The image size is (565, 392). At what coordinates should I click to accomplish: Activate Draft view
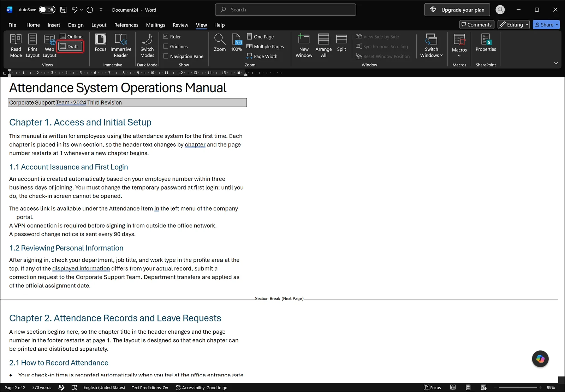pyautogui.click(x=70, y=46)
